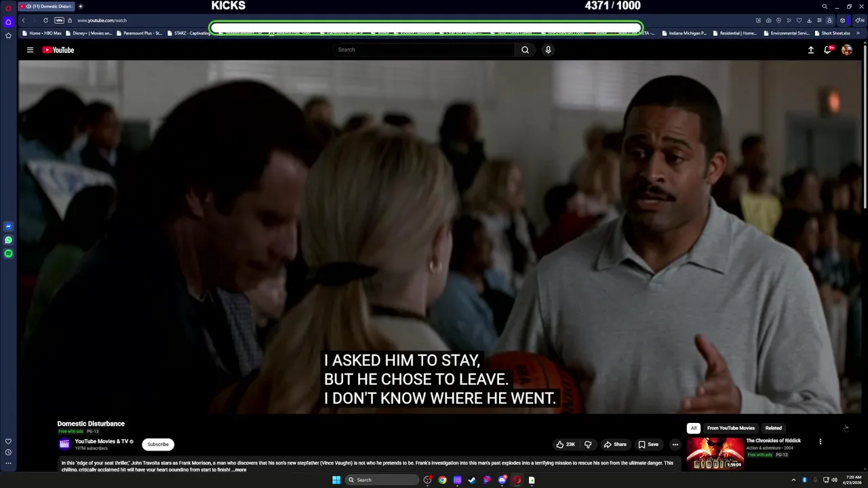Open YouTube Movies & TV channel name
The height and width of the screenshot is (488, 868).
tap(102, 441)
